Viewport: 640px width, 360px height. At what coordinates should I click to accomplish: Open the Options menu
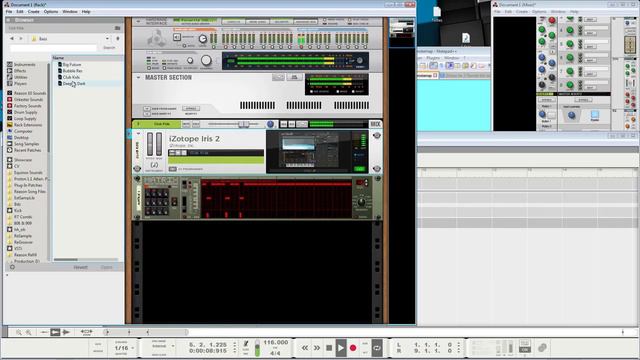(51, 12)
